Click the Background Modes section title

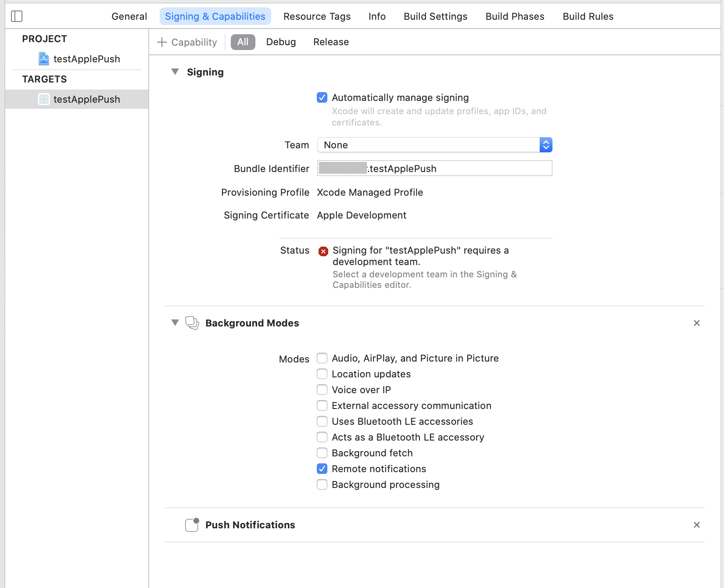pyautogui.click(x=252, y=323)
